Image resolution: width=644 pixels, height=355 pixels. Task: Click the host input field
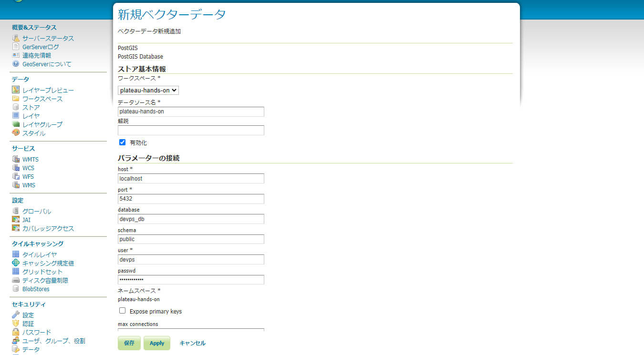tap(191, 178)
